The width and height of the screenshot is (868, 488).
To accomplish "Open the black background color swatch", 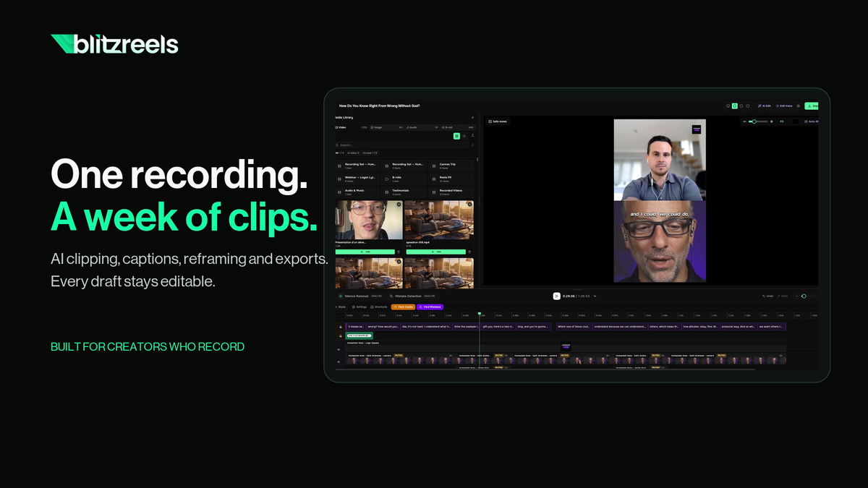I will tap(796, 121).
